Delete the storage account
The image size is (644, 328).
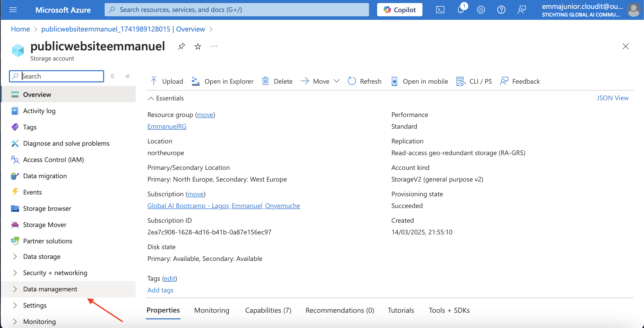click(277, 81)
